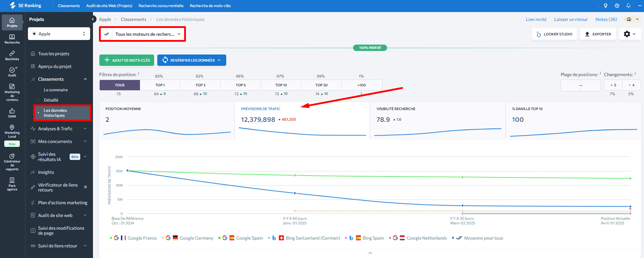
Task: Select the Visibilité Recherche metric card
Action: coord(438,121)
